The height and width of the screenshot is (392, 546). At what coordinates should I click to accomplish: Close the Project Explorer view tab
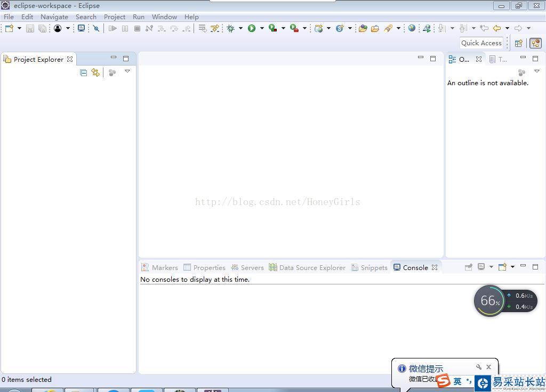pos(70,59)
